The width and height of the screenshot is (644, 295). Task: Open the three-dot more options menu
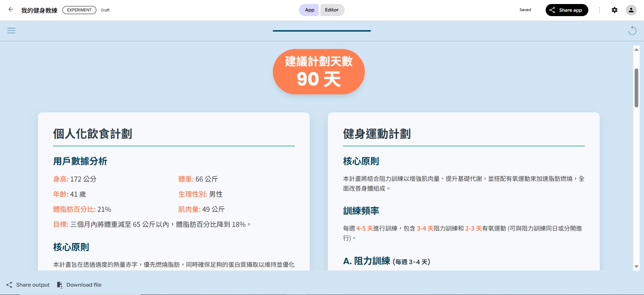(x=599, y=10)
